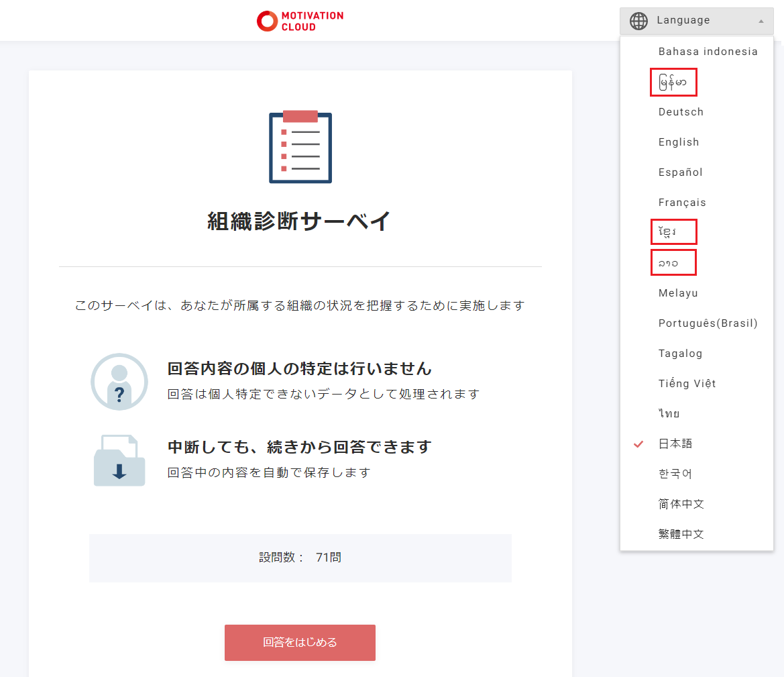The width and height of the screenshot is (784, 677).
Task: Select Bahasa indonesia language option
Action: [x=708, y=52]
